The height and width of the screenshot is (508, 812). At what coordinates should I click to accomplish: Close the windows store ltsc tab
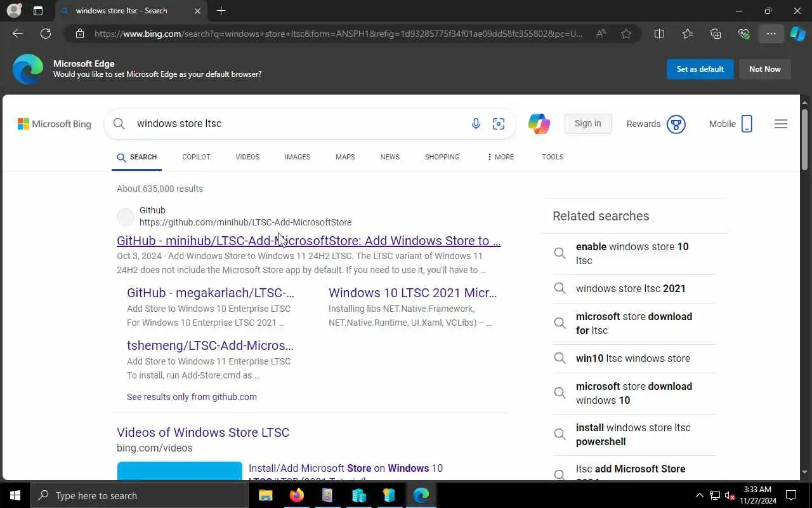click(197, 11)
